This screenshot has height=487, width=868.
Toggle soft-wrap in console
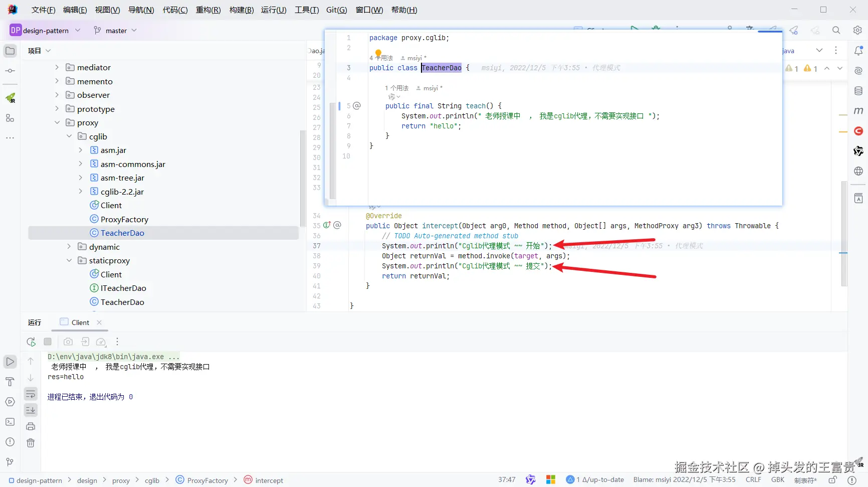31,394
